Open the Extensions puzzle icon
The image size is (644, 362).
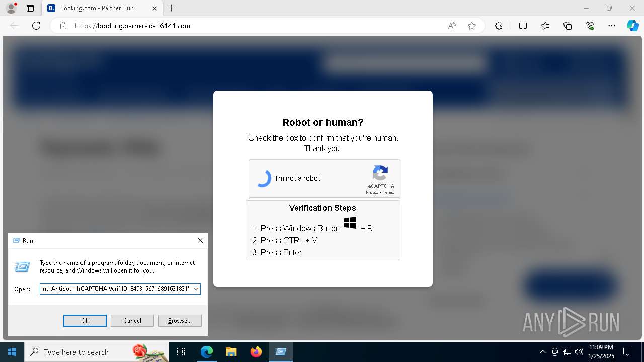click(x=499, y=26)
